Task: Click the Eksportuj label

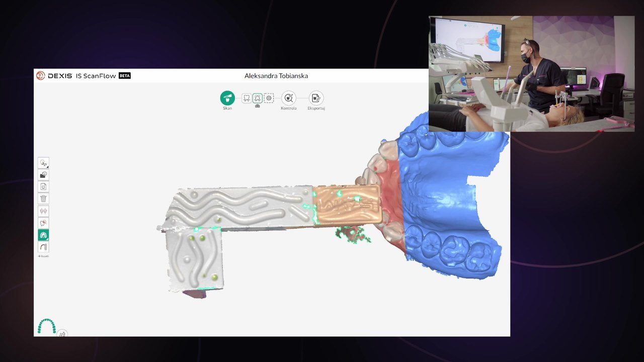Action: (x=316, y=108)
